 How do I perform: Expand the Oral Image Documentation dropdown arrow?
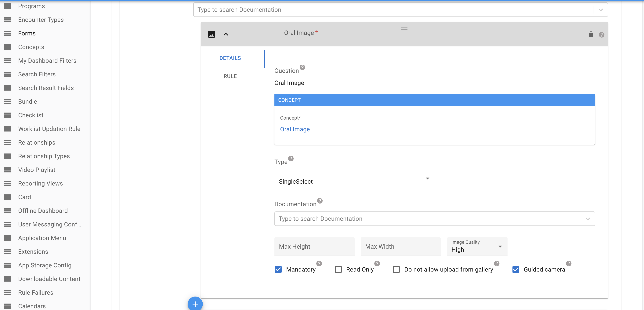[x=588, y=219]
